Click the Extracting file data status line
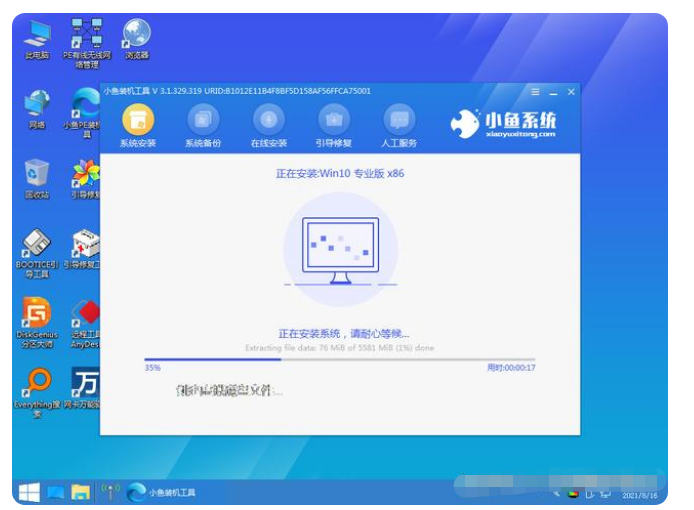The width and height of the screenshot is (694, 510). [339, 348]
